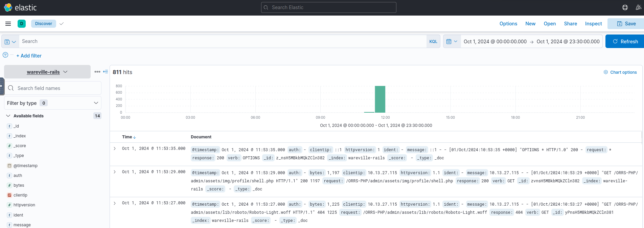Image resolution: width=644 pixels, height=228 pixels.
Task: Open the hamburger navigation menu
Action: click(8, 24)
